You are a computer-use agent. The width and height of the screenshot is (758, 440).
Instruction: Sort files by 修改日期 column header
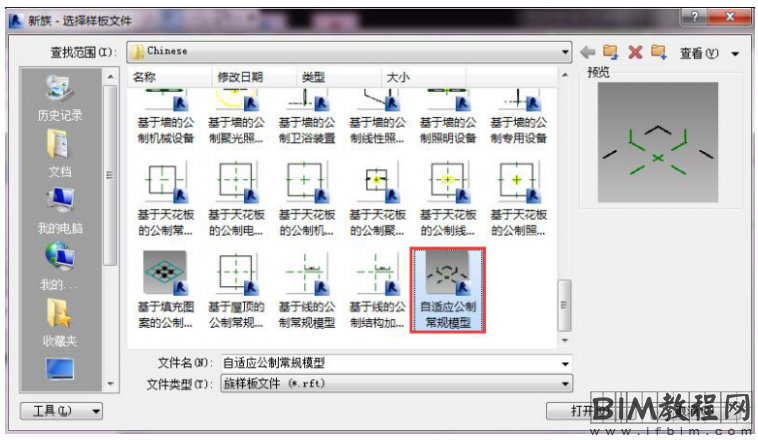[254, 77]
